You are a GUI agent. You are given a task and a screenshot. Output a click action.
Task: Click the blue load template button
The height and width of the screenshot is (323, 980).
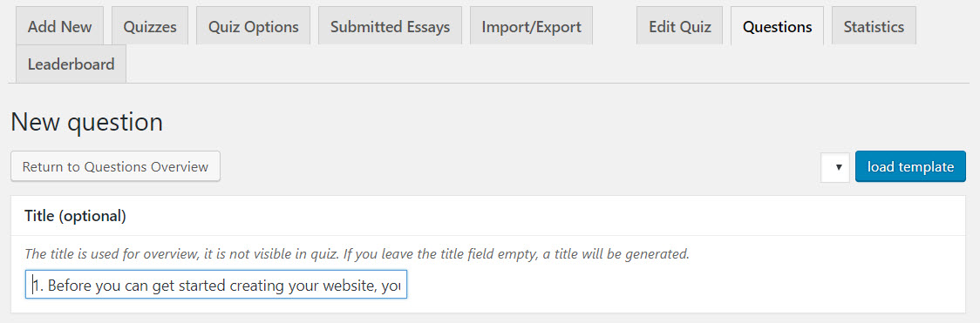[x=910, y=167]
